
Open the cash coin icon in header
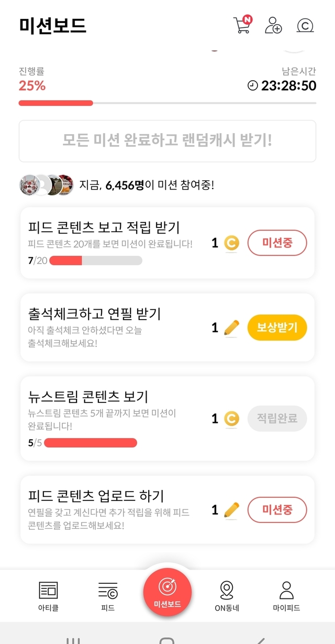[x=305, y=25]
